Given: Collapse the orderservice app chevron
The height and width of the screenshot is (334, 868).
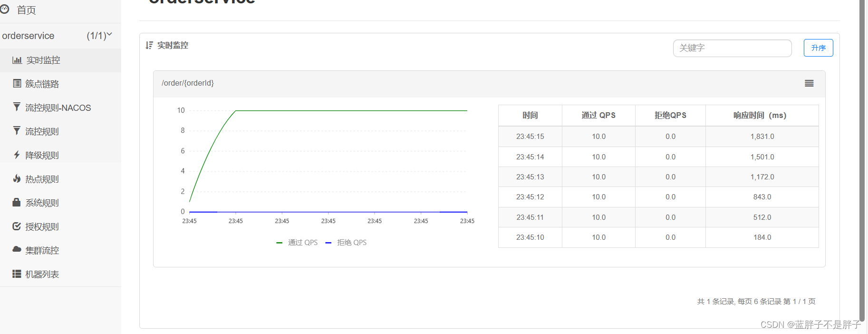Looking at the screenshot, I should pos(109,34).
